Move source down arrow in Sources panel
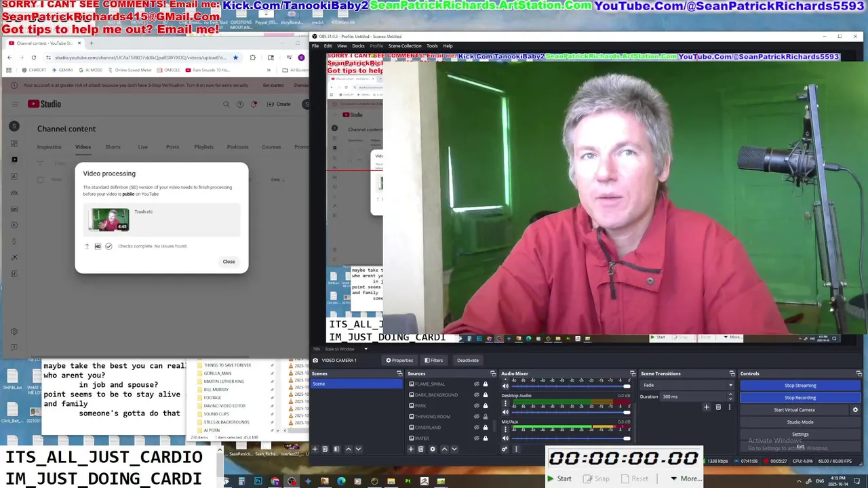868x488 pixels. point(454,449)
